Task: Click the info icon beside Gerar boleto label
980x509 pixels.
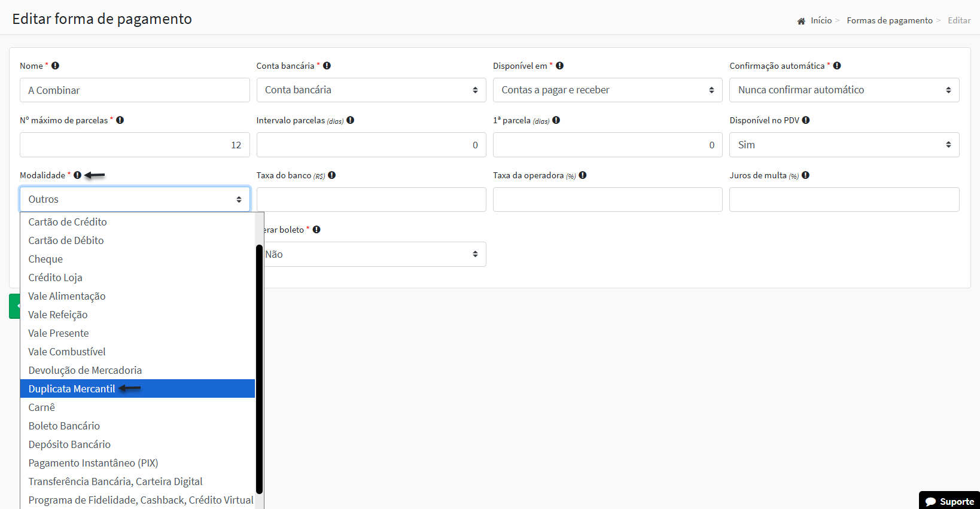Action: pos(316,230)
